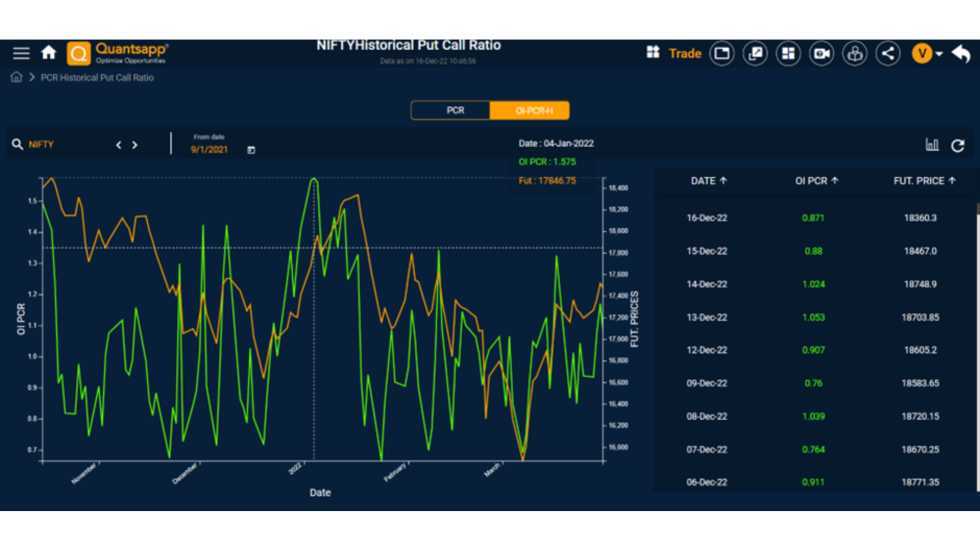Click the share icon
This screenshot has height=551, width=980.
[888, 54]
